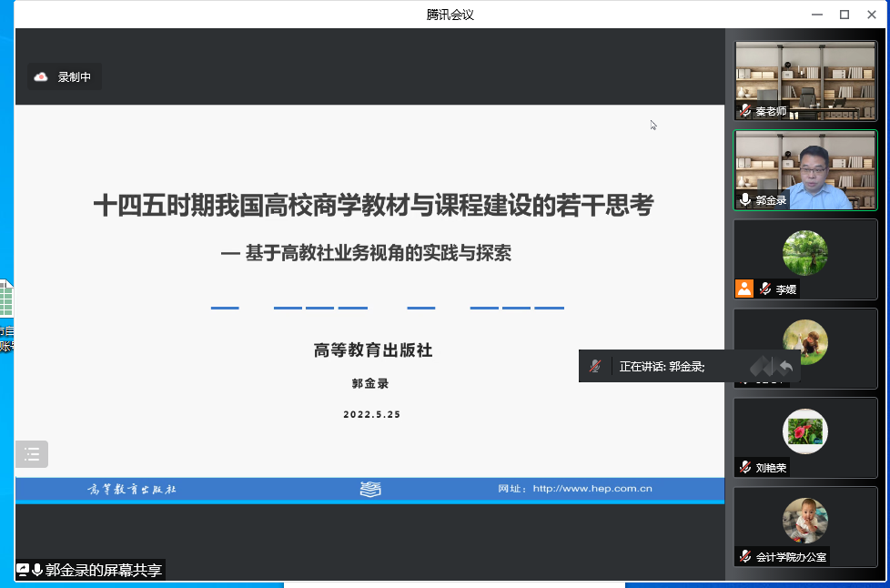Maximize the 腾讯会议 window
890x588 pixels.
pos(844,14)
